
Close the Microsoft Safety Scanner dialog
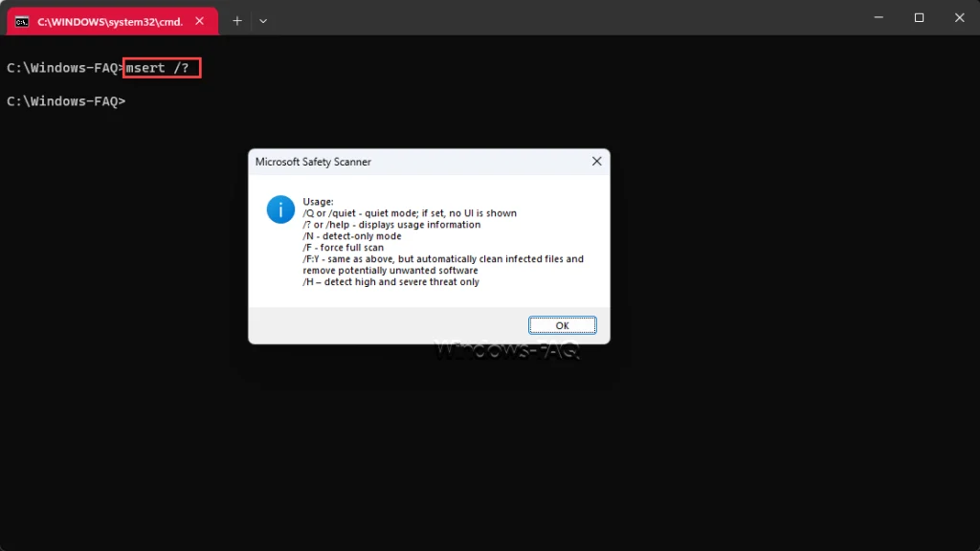tap(596, 162)
